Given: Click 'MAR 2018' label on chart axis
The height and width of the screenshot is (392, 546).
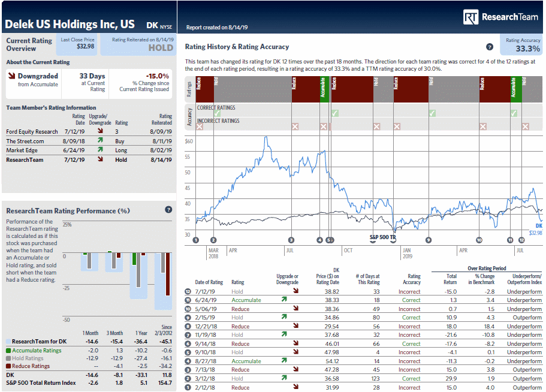Looking at the screenshot, I should (x=213, y=253).
